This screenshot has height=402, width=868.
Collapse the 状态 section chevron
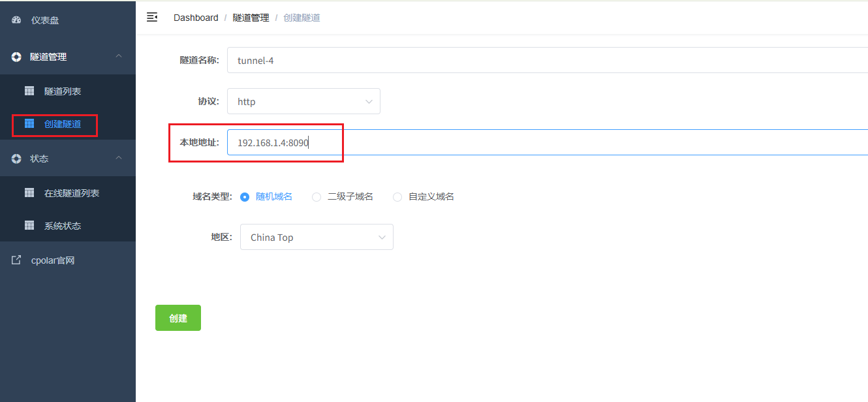coord(119,158)
